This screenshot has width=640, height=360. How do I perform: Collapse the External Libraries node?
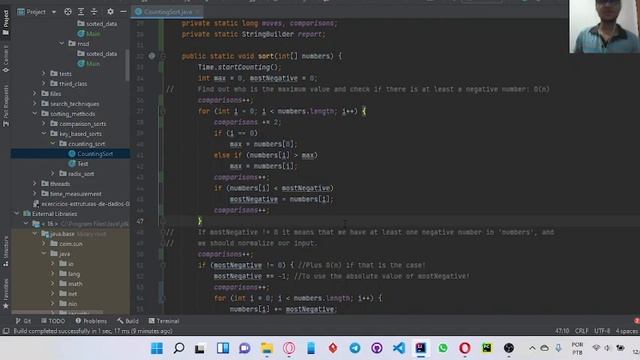click(x=17, y=213)
